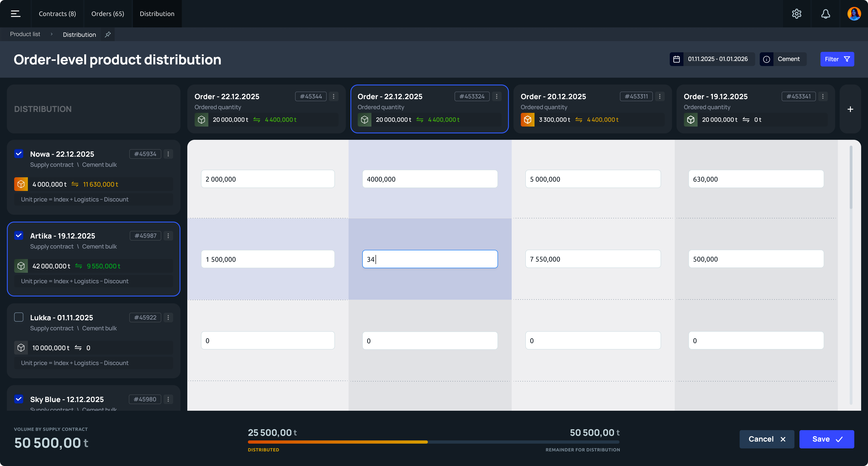
Task: Check the Lukka contract checkbox
Action: pos(19,317)
